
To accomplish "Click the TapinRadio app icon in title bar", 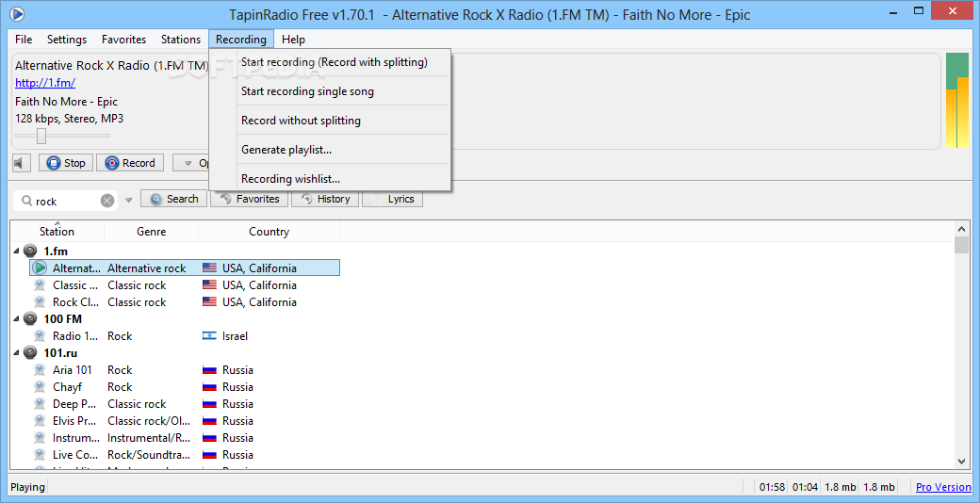I will click(x=18, y=14).
